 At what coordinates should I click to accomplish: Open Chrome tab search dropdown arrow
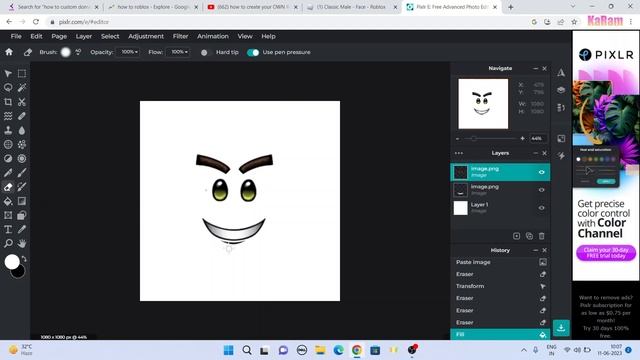573,7
